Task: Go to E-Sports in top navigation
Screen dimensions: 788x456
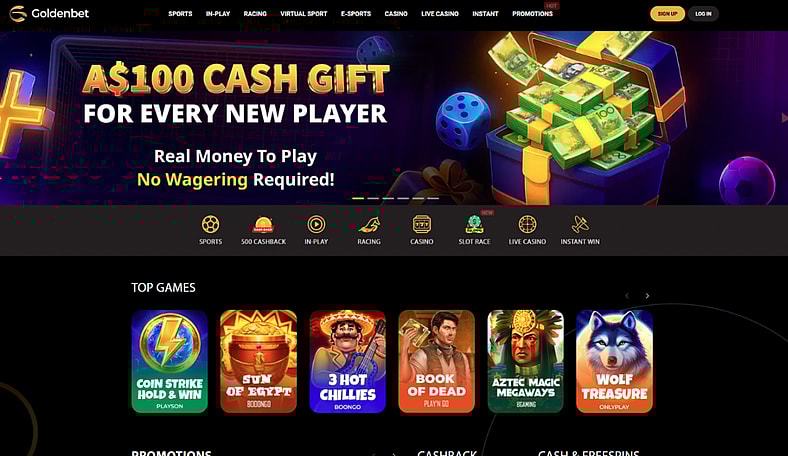Action: 356,14
